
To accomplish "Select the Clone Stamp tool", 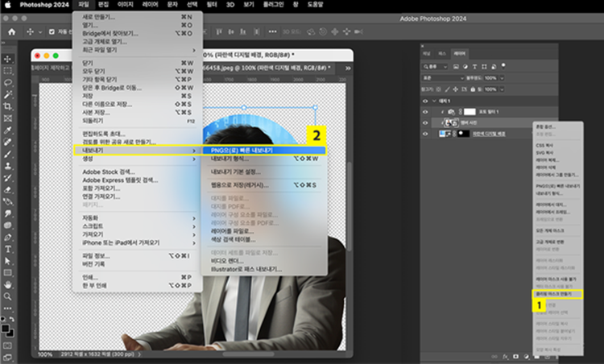I will point(8,166).
